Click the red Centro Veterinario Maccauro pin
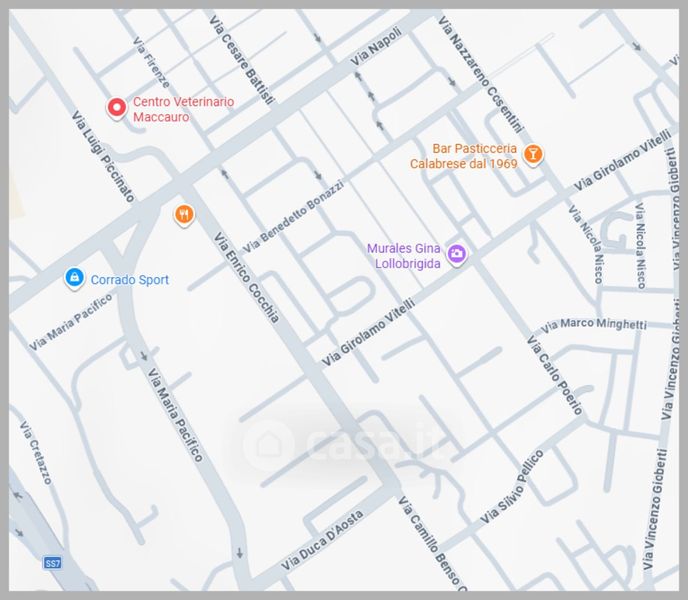This screenshot has width=688, height=600. tap(117, 108)
